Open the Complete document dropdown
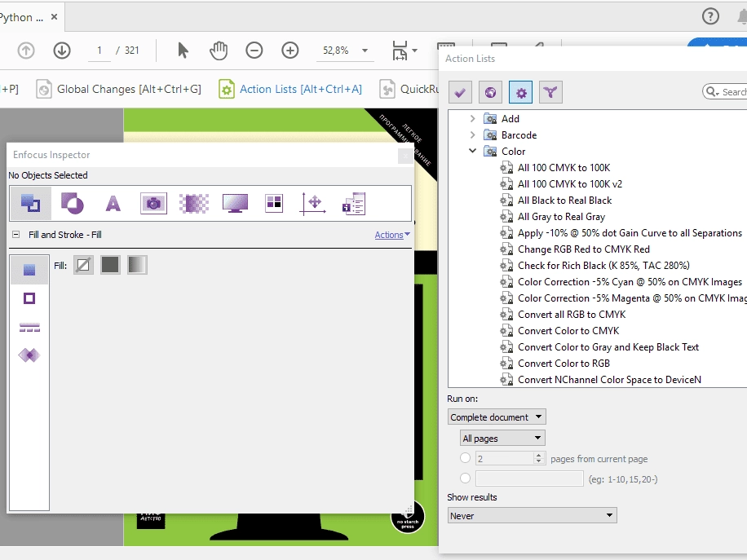The image size is (747, 560). coord(497,417)
